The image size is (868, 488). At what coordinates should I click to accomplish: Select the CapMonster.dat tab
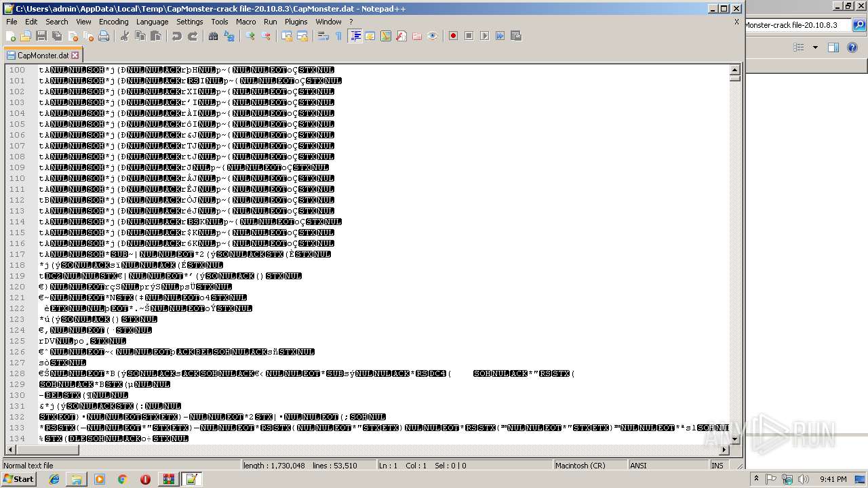[x=42, y=56]
